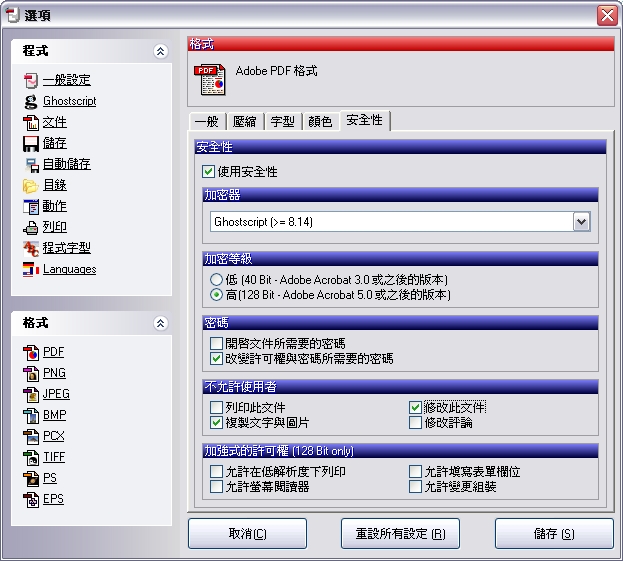The image size is (623, 561).
Task: Click the 文件 document icon
Action: point(31,122)
